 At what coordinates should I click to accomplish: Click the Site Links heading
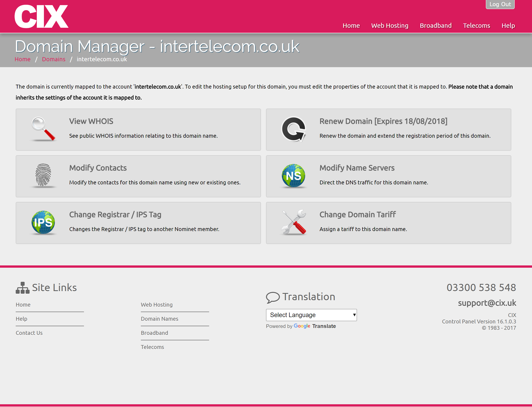tap(54, 287)
